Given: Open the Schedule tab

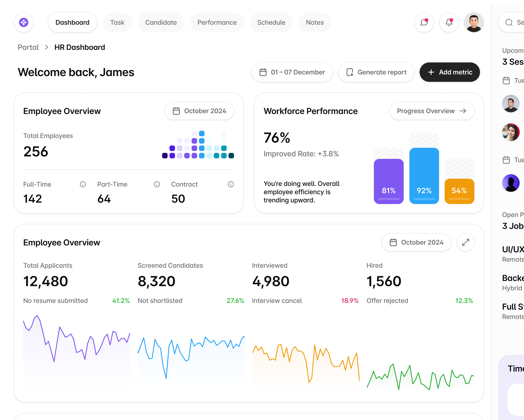Looking at the screenshot, I should coord(271,22).
